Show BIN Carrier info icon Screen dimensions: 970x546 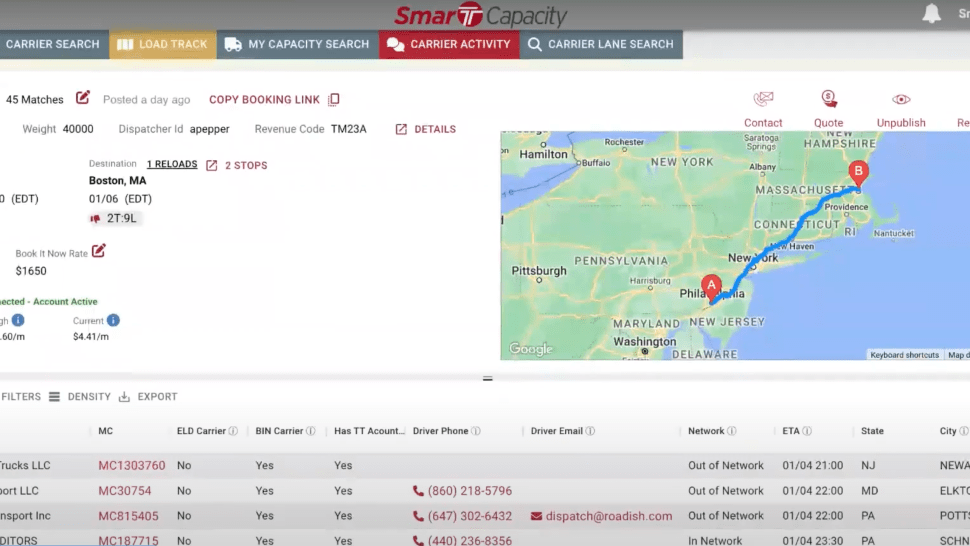(x=311, y=431)
